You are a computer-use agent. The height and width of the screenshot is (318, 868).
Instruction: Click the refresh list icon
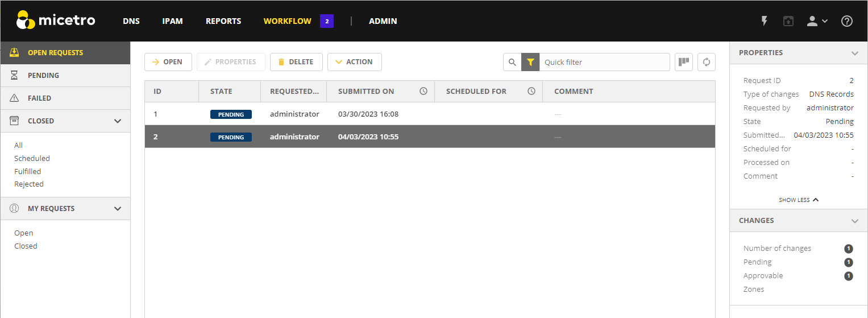pos(707,62)
